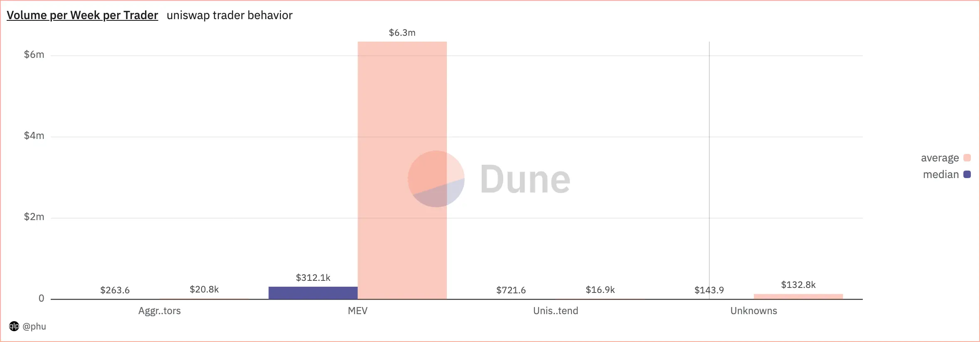Click the $6.3m data label
980x342 pixels.
coord(402,33)
